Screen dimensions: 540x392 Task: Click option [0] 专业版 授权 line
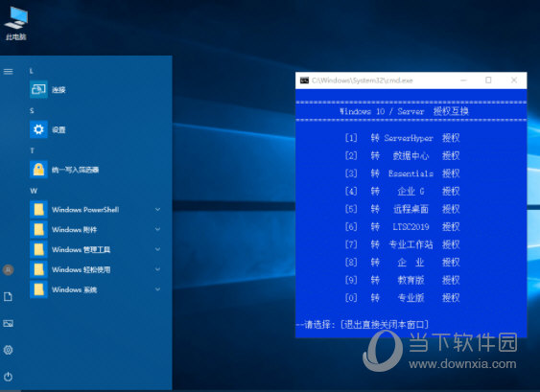click(x=402, y=298)
